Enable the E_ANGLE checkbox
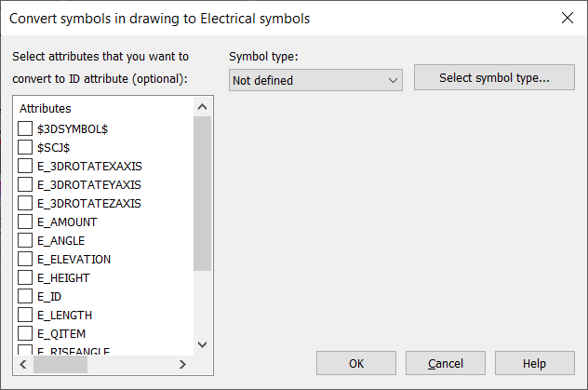 click(25, 240)
